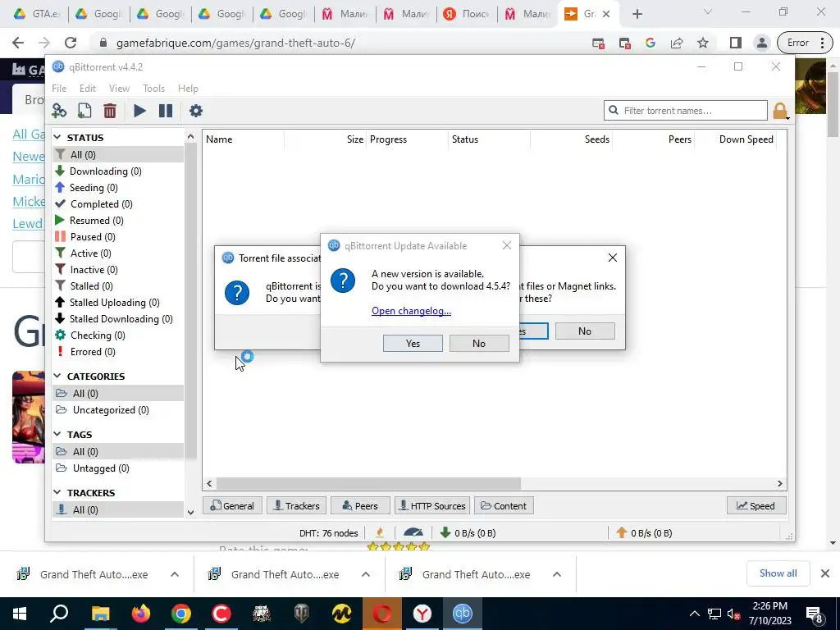The width and height of the screenshot is (840, 630).
Task: Open Chrome tab search dropdown arrow
Action: [708, 11]
